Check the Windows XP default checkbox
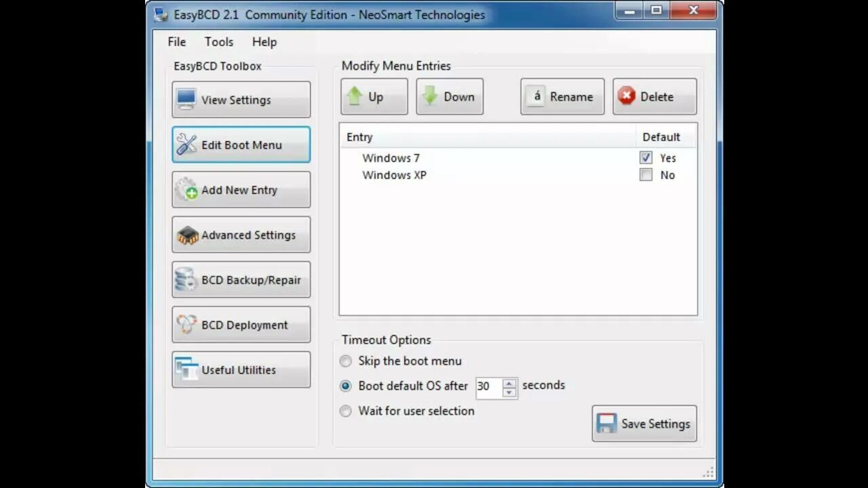Image resolution: width=868 pixels, height=488 pixels. tap(646, 175)
